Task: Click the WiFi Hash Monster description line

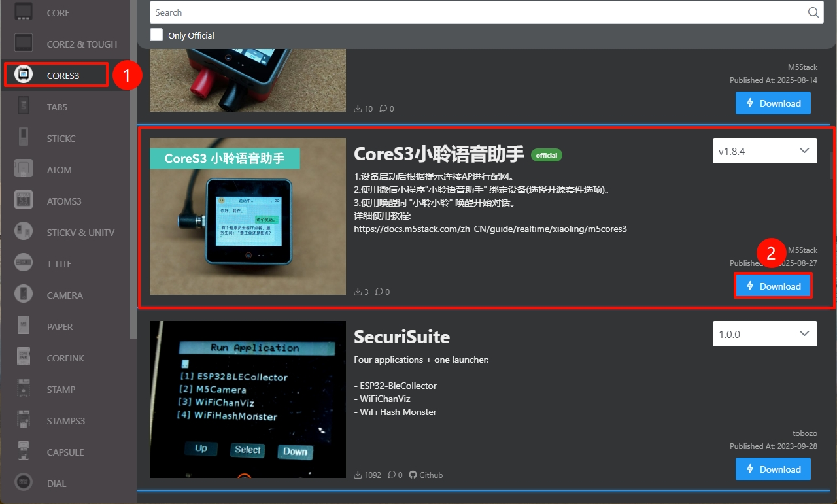Action: point(395,412)
